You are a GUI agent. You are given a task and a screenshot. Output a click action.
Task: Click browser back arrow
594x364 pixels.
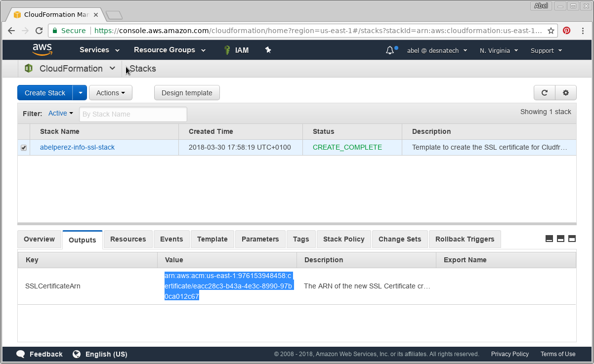click(x=11, y=31)
